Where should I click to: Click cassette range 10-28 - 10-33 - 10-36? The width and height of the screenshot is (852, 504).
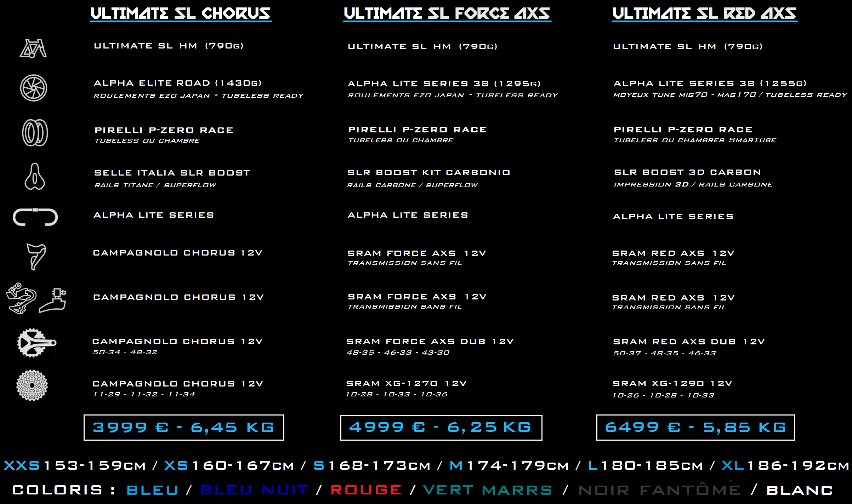click(x=397, y=394)
